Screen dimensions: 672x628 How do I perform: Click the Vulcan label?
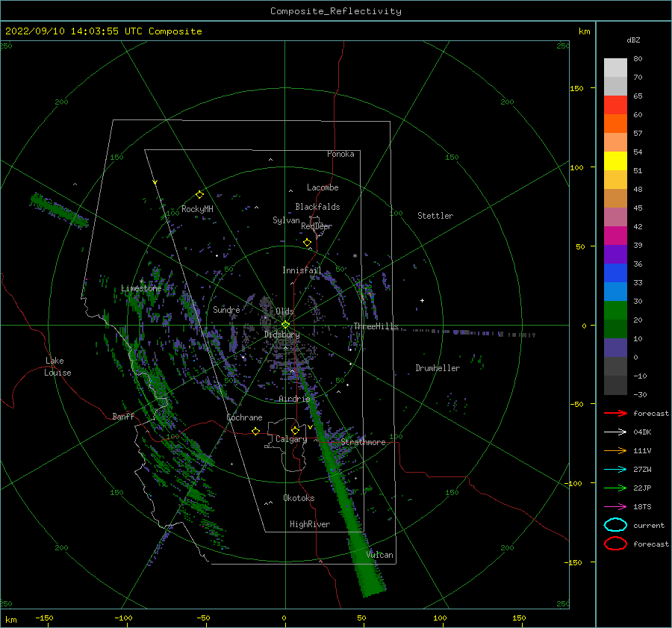point(380,555)
